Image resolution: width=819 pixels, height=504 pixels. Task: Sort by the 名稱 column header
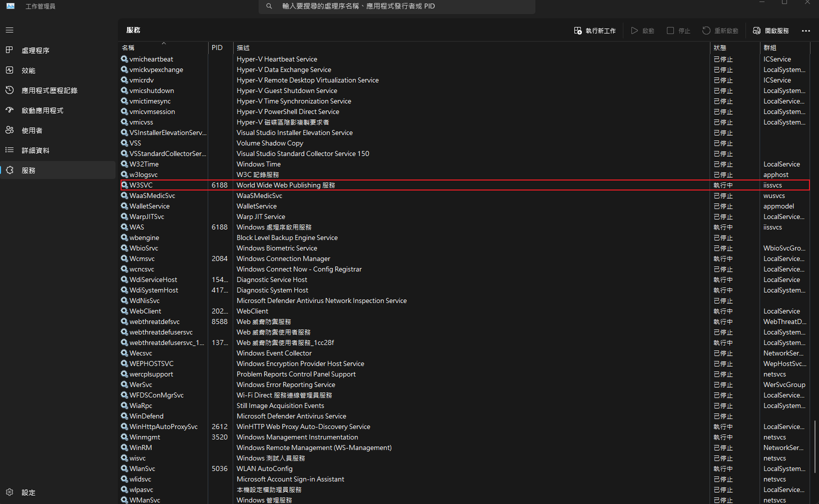pos(163,47)
